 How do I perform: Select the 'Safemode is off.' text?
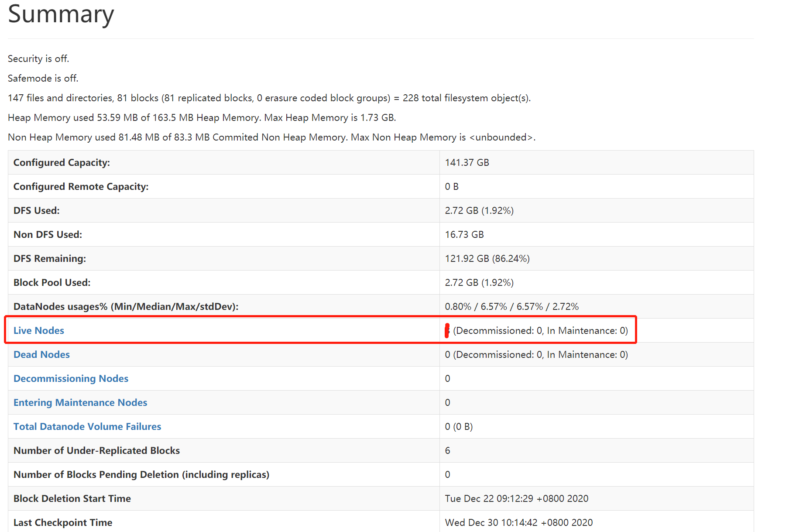(43, 78)
